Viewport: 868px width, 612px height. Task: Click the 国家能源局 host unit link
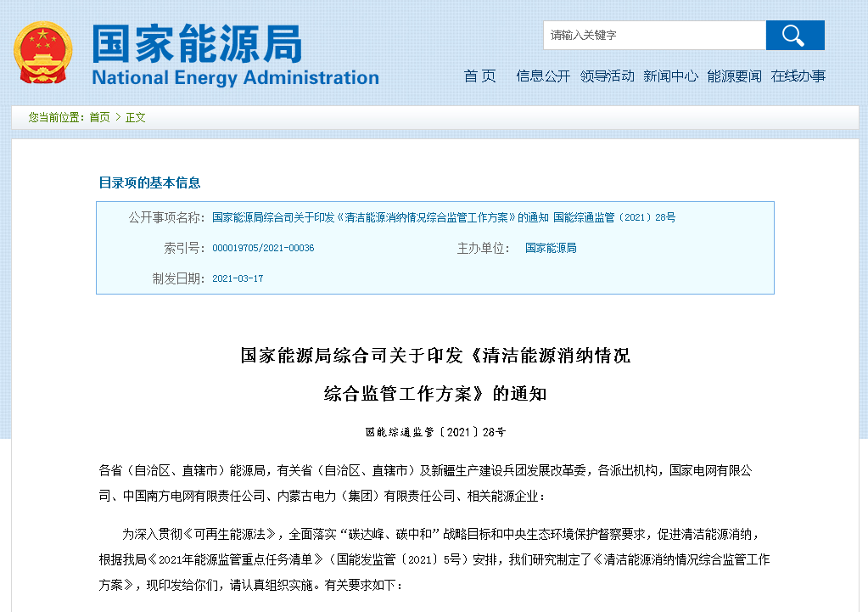coord(551,249)
